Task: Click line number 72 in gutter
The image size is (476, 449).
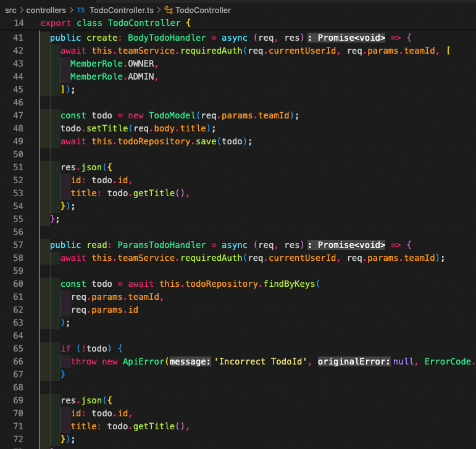Action: point(19,439)
